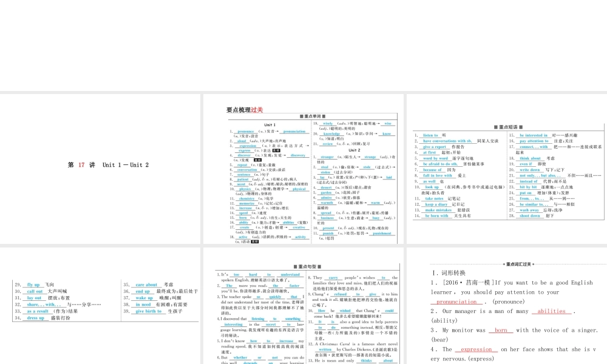Select the phrase 'at first'
The height and width of the screenshot is (364, 607).
(x=430, y=152)
